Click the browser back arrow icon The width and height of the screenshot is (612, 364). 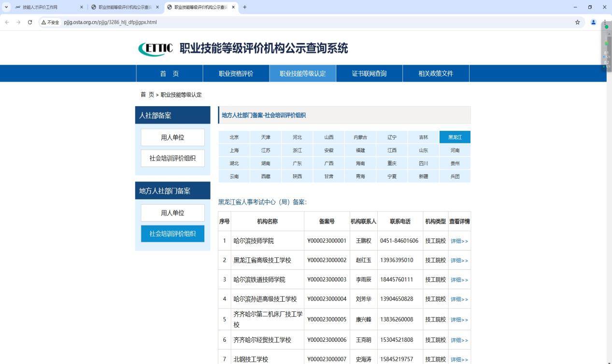(x=7, y=22)
